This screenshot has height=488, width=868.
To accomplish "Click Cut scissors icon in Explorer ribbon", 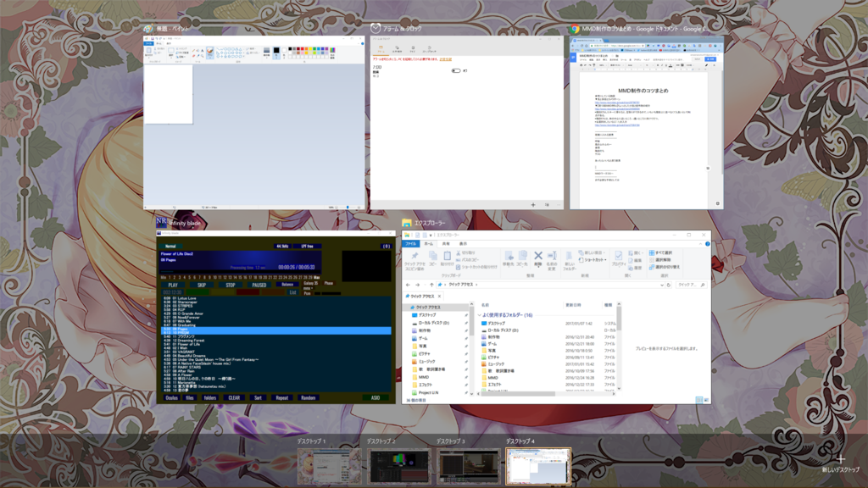I will [x=459, y=252].
